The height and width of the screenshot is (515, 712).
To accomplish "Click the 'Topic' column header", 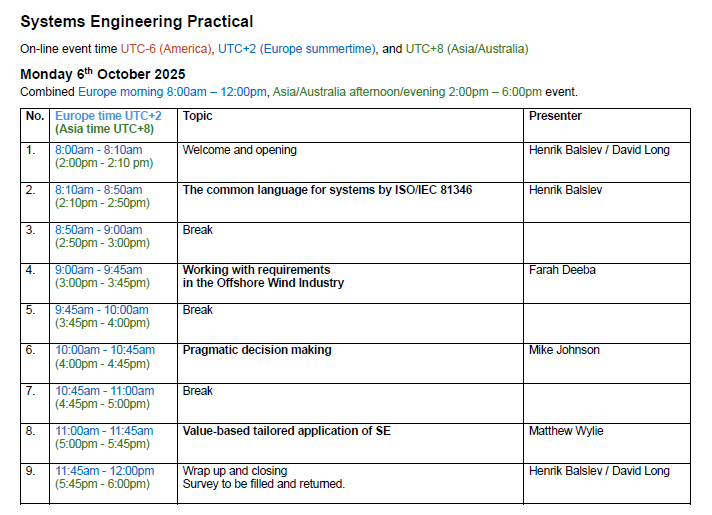I will [x=198, y=116].
